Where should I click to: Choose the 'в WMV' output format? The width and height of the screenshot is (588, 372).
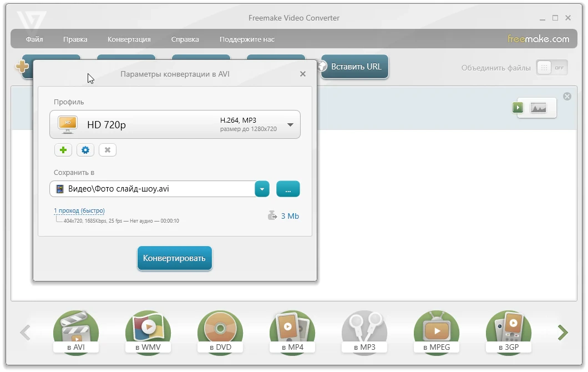[148, 333]
